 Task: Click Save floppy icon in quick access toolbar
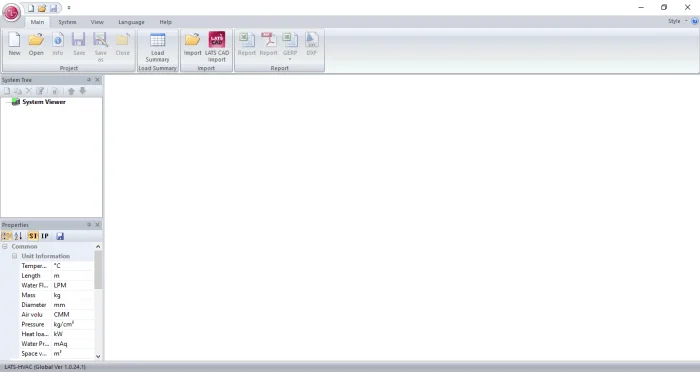click(54, 8)
